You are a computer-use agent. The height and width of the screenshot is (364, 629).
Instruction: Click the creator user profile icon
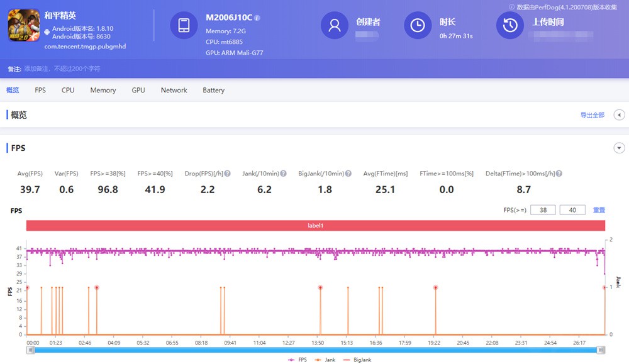(x=335, y=25)
